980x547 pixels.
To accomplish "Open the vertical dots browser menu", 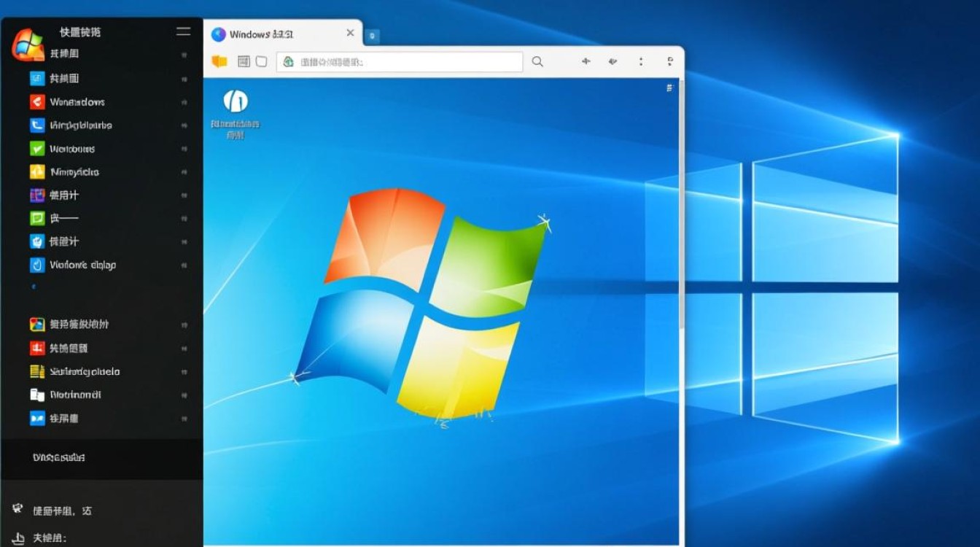I will (641, 62).
